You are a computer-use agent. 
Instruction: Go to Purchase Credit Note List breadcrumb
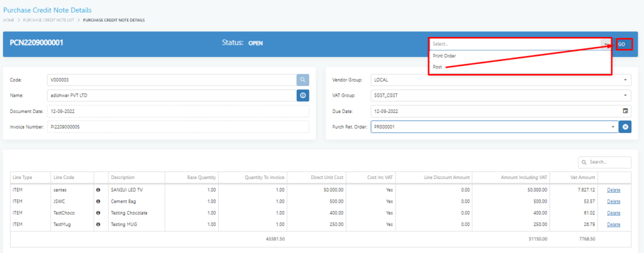tap(48, 19)
